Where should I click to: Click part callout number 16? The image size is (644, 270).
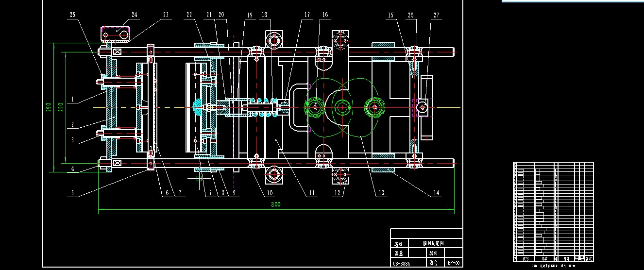(x=325, y=15)
